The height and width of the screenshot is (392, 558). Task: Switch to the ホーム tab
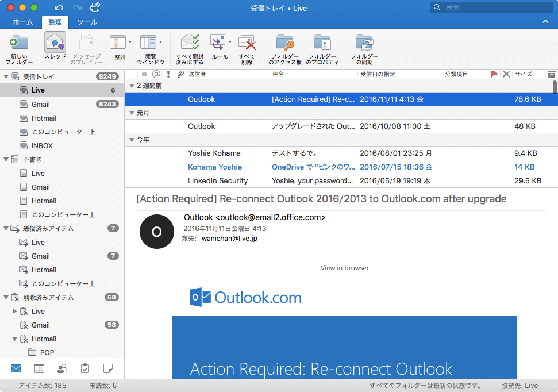22,22
